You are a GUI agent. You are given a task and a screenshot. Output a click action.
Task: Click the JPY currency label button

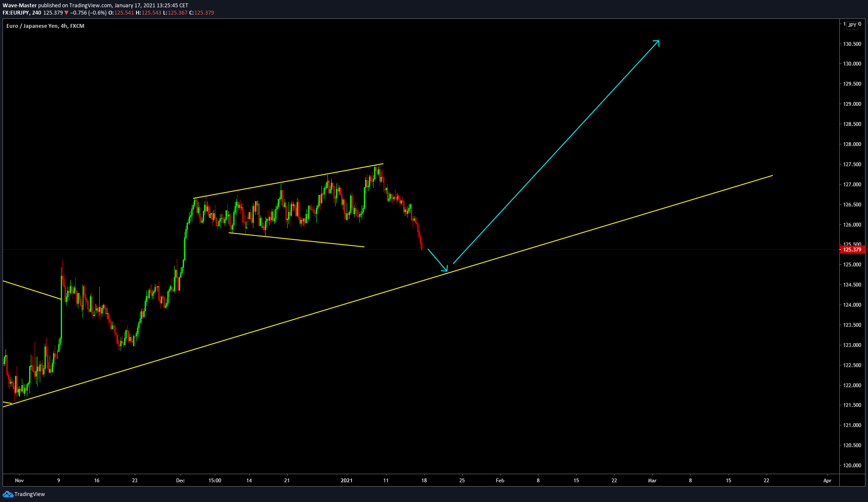tap(852, 25)
